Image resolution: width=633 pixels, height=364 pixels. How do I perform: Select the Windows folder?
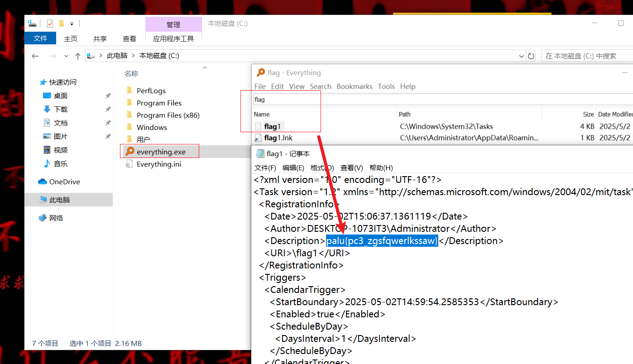point(152,127)
